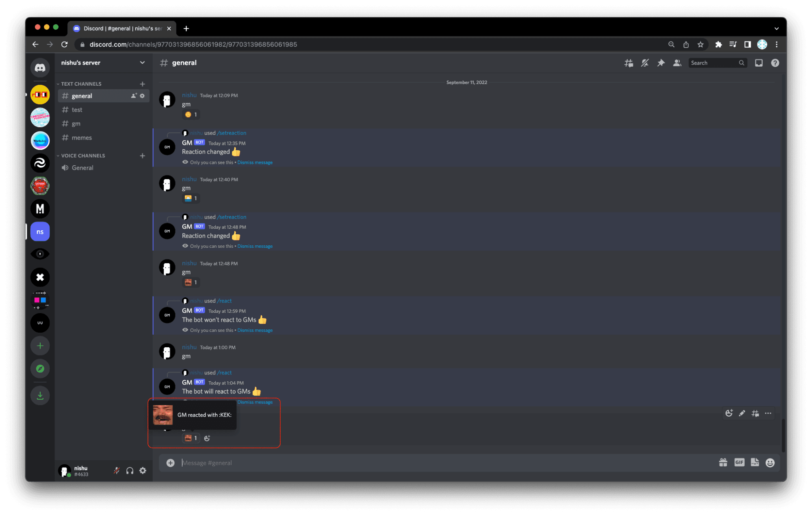
Task: Click Dismiss message on the /react response
Action: pyautogui.click(x=256, y=402)
